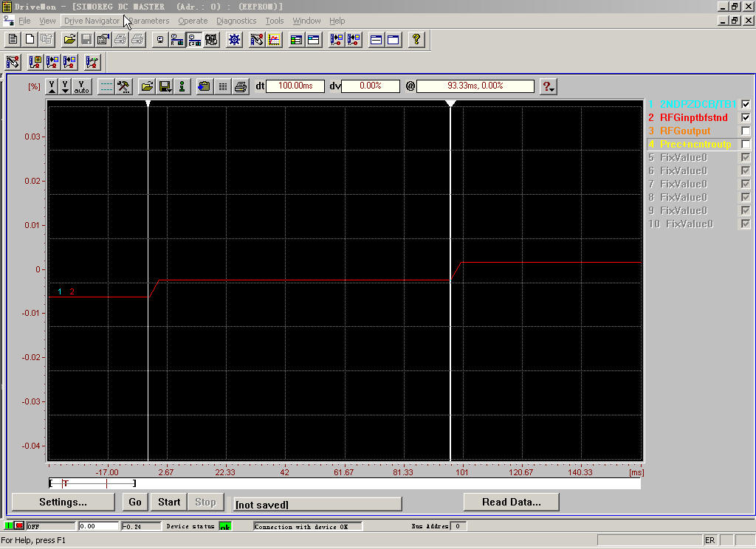Click the download-to-drive icon in main toolbar
The width and height of the screenshot is (756, 549).
[337, 40]
